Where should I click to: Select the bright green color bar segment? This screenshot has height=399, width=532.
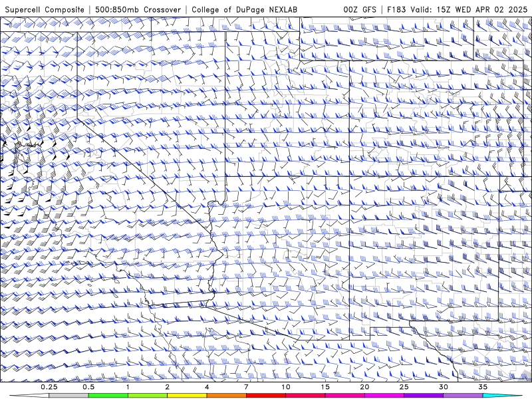108,396
